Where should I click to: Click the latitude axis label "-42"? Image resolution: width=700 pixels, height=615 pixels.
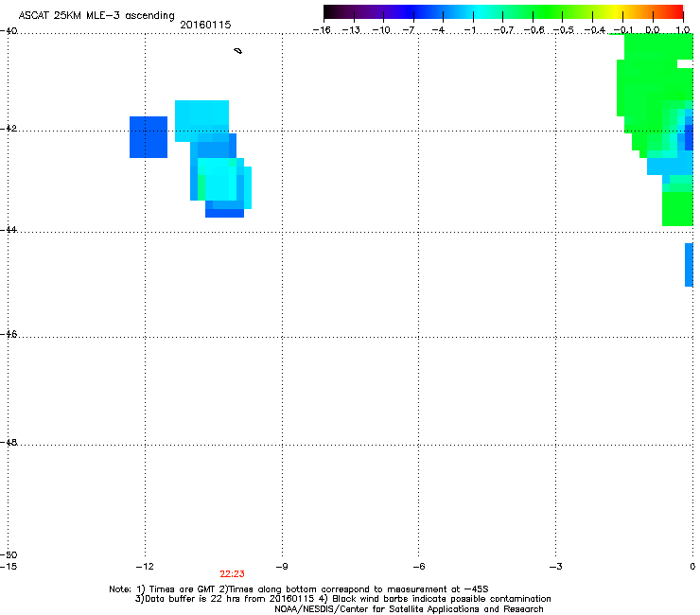(x=9, y=129)
